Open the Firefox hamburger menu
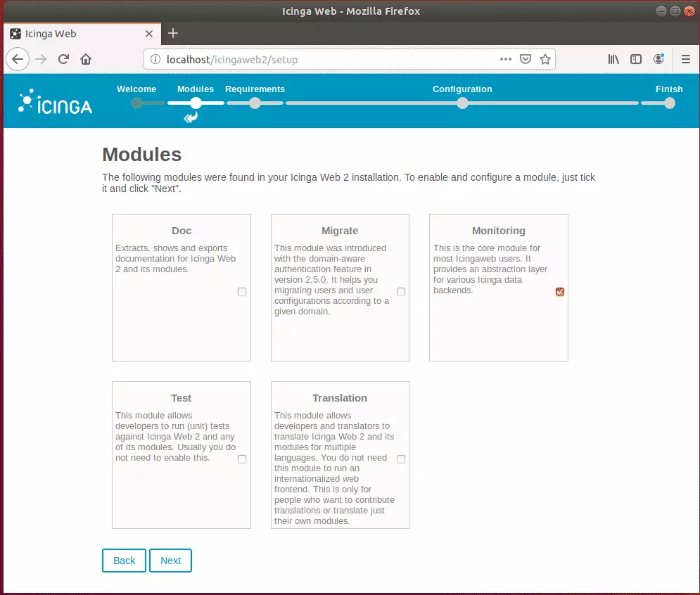Screen dimensions: 700x595 pos(686,59)
